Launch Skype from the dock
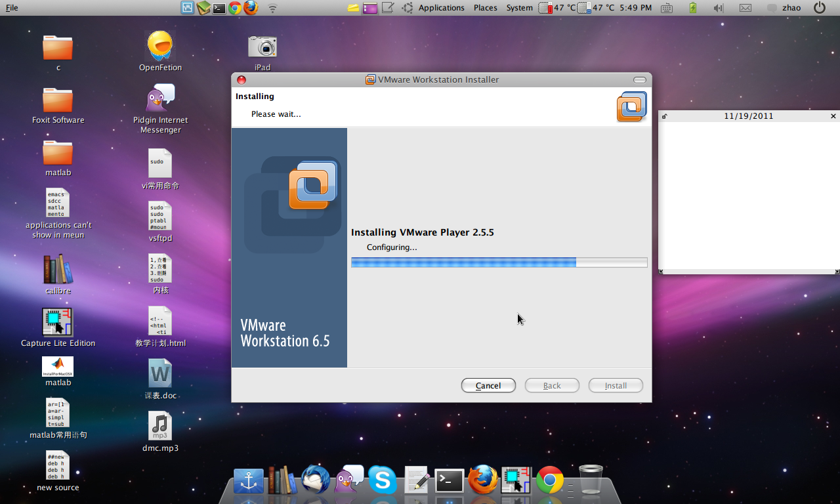This screenshot has height=504, width=840. [x=383, y=480]
